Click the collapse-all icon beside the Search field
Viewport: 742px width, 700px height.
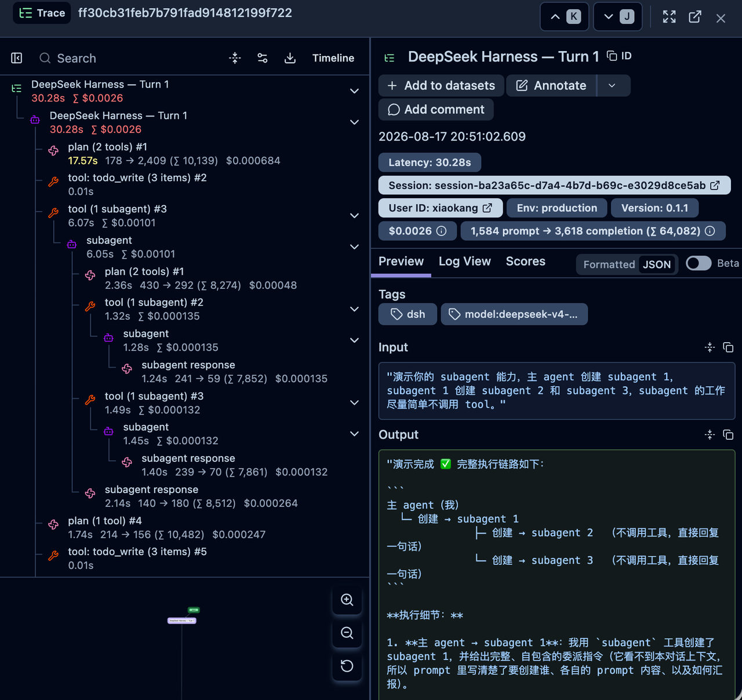tap(235, 58)
